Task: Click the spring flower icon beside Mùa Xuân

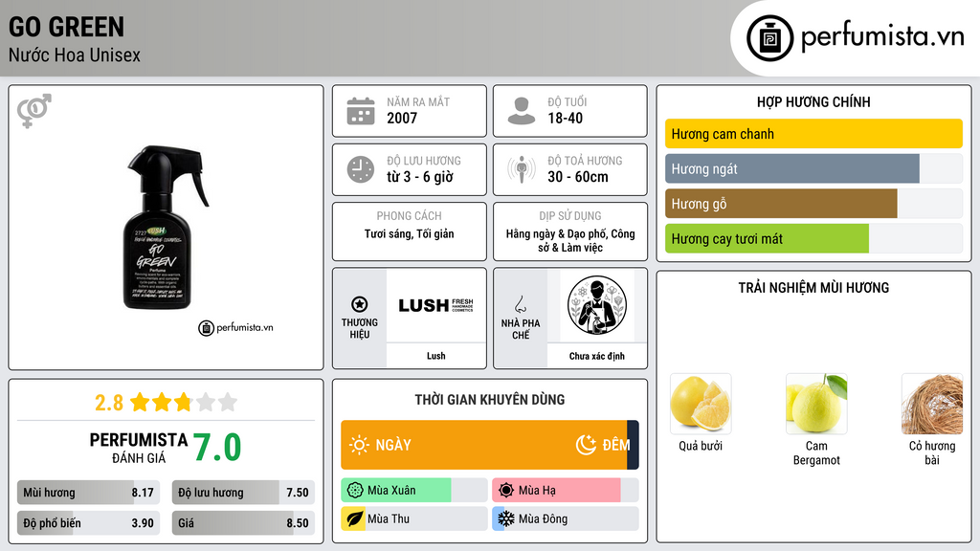Action: [355, 491]
